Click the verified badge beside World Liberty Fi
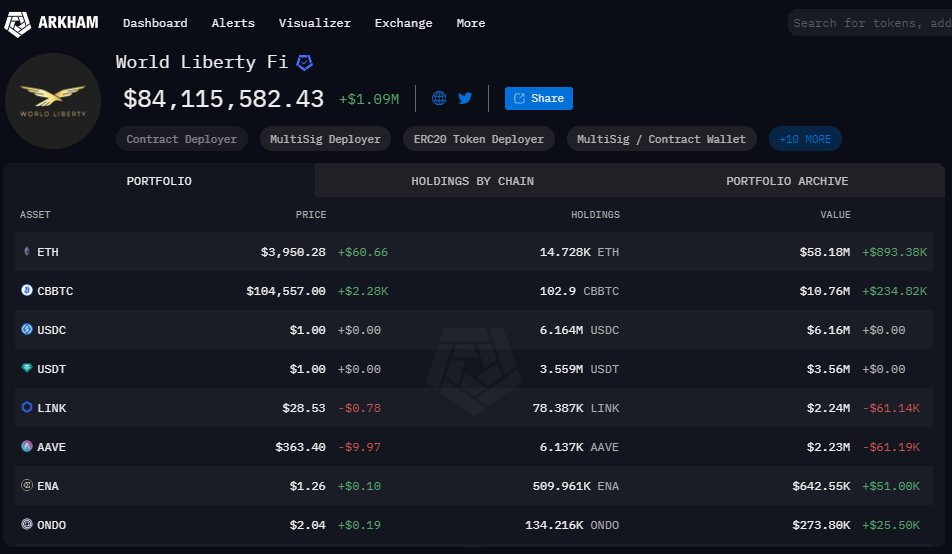The image size is (952, 554). click(x=304, y=63)
